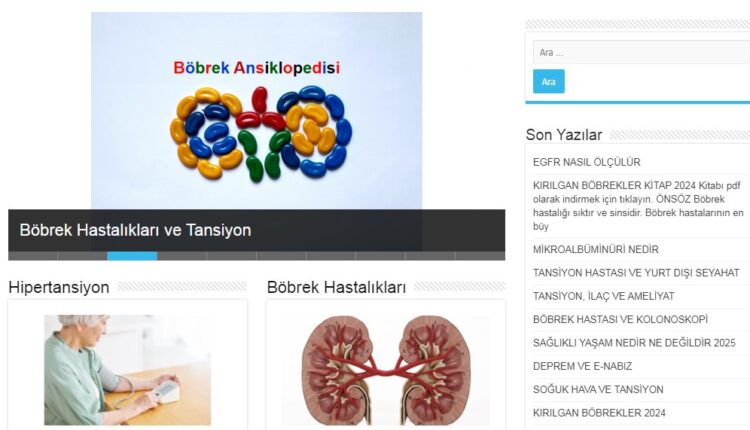This screenshot has width=750, height=430.
Task: Open SAĞLIKLI YAŞAM NEDİR NE DEĞİLDİR 2025
Action: click(x=634, y=342)
